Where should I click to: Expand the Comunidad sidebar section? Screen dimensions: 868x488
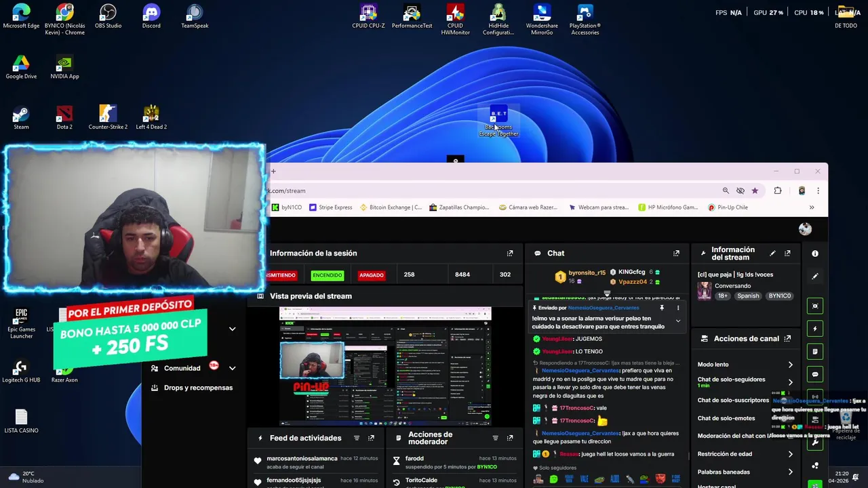point(232,369)
